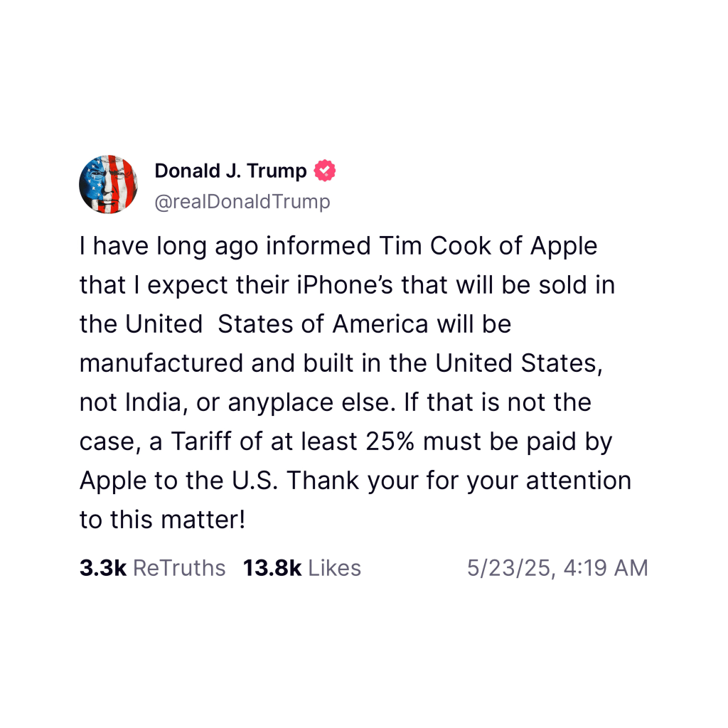Click the 5/23/25 post date
Viewport: 728px width, 728px height.
tap(509, 568)
